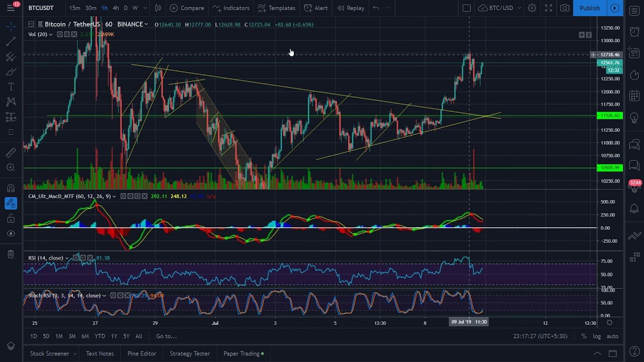Remove the CM_Ult_MacD_MTF indicator

[145, 196]
